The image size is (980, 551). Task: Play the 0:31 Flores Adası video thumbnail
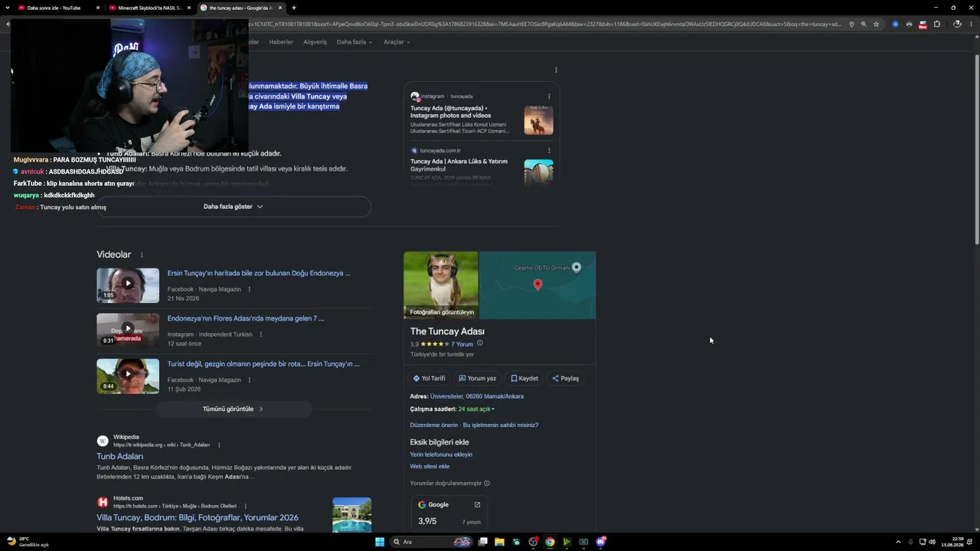coord(128,330)
